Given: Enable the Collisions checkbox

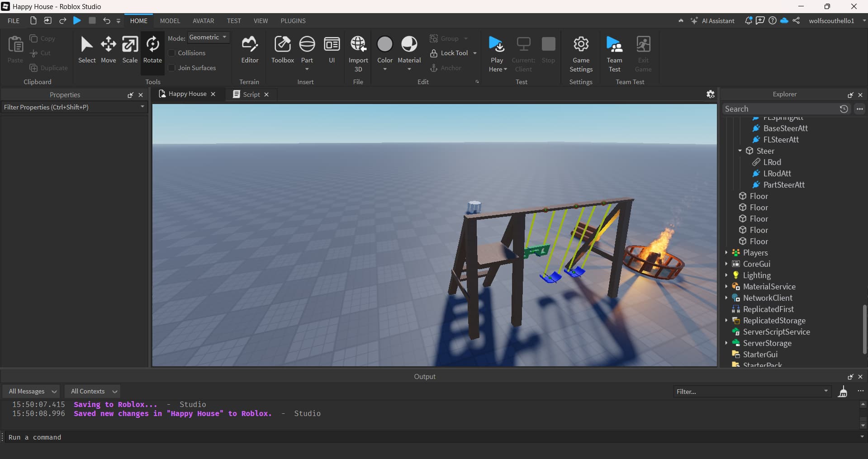Looking at the screenshot, I should tap(172, 53).
